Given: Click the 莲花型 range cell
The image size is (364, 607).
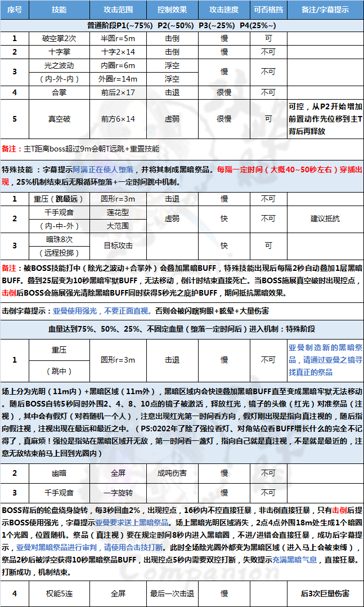Looking at the screenshot, I should click(x=118, y=212).
